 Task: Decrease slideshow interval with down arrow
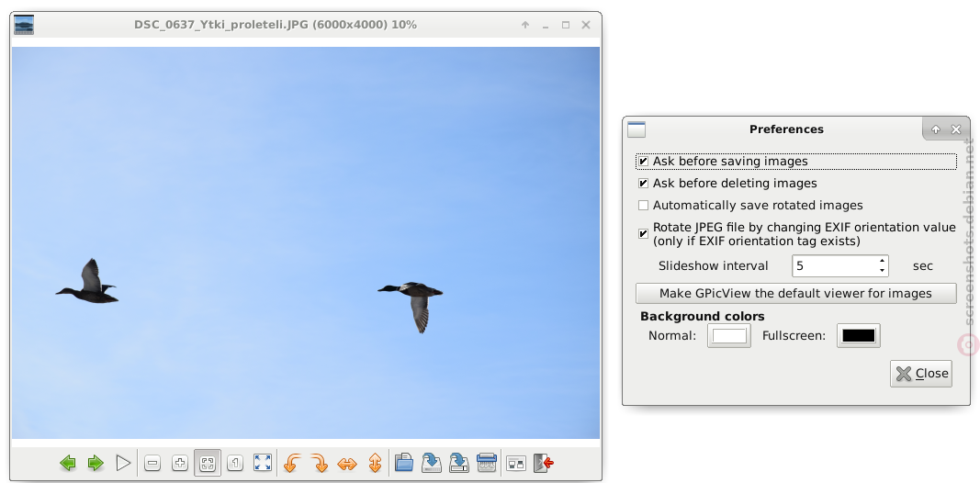coord(882,271)
